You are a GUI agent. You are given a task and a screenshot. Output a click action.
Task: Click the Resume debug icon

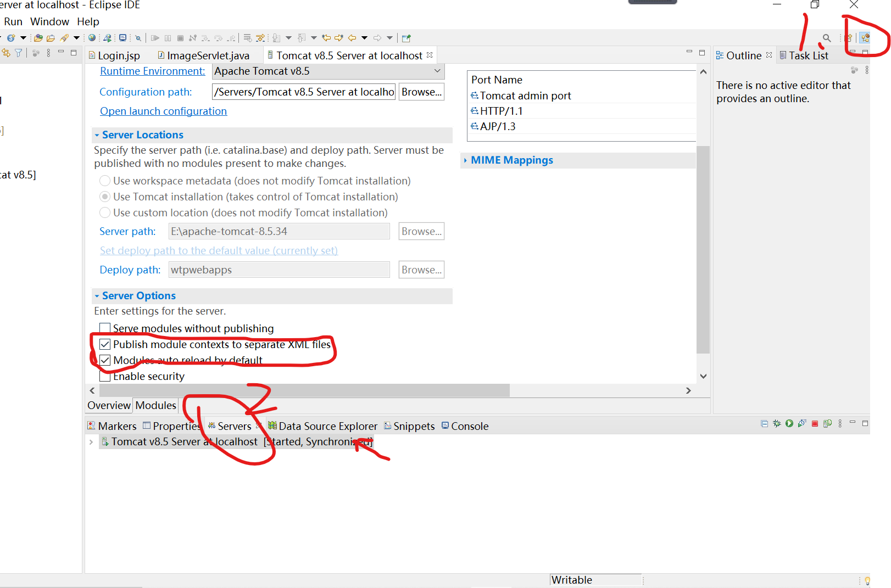click(x=155, y=38)
